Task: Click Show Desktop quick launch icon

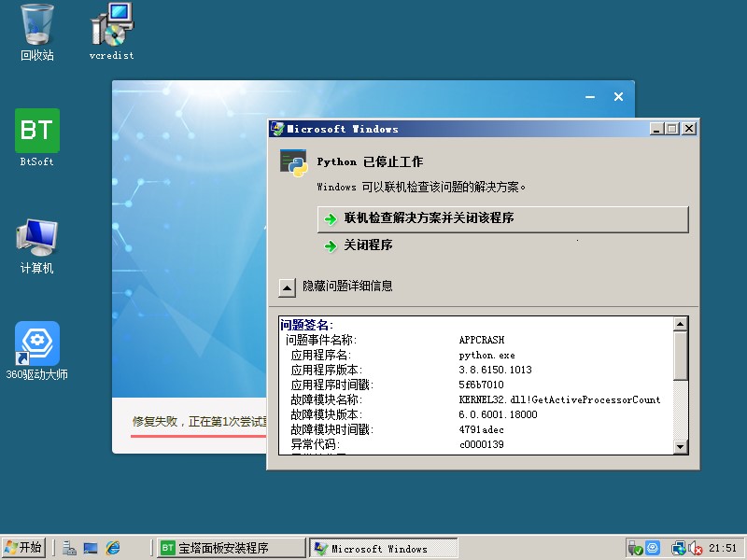Action: (91, 548)
